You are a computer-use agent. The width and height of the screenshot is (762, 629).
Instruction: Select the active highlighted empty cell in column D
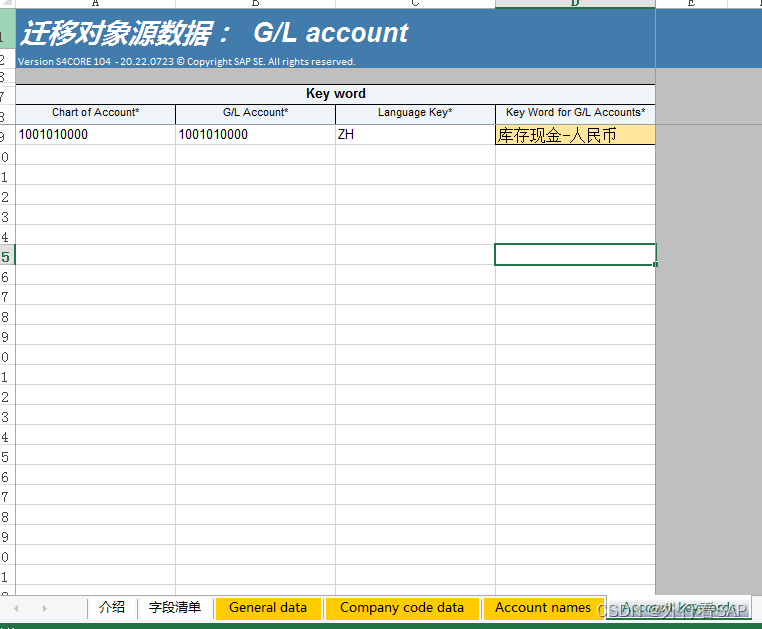pos(575,255)
